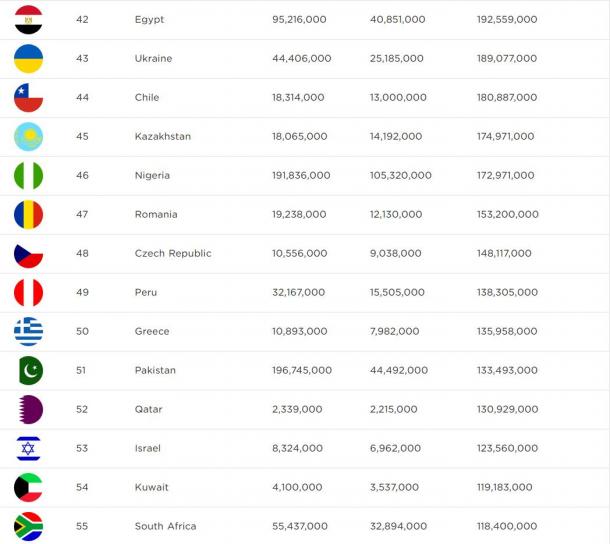Click Qatar's 2,215,000 value
610x544 pixels.
393,409
